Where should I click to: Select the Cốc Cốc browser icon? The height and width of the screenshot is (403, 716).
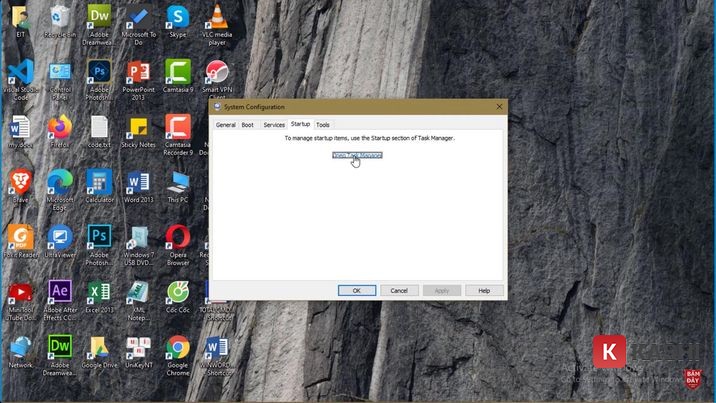coord(178,297)
